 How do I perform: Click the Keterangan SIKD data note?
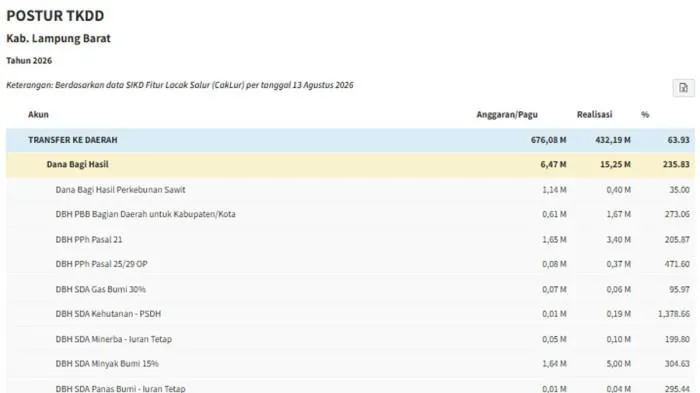(x=180, y=85)
